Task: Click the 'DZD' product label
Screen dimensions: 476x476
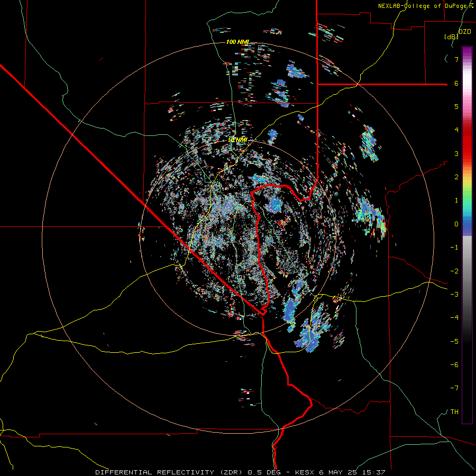Action: click(464, 32)
